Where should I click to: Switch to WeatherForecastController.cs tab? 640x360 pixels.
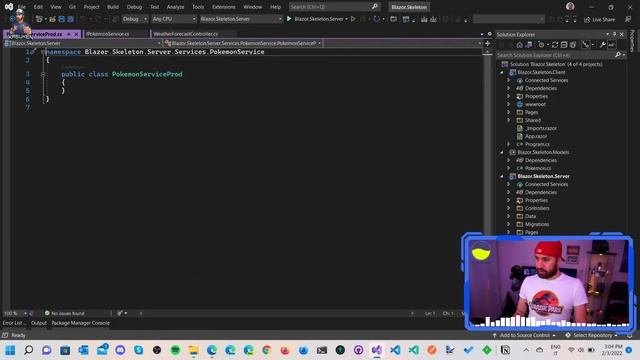pyautogui.click(x=186, y=34)
